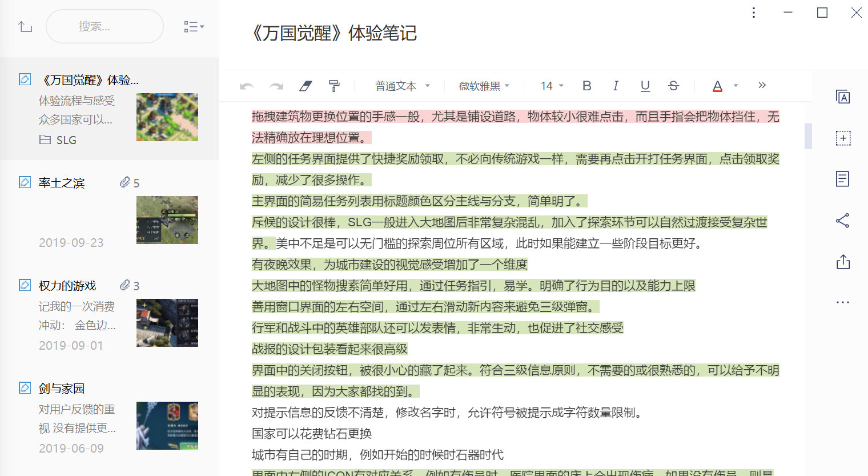Expand the font color dropdown arrow
This screenshot has height=476, width=868.
tap(736, 86)
